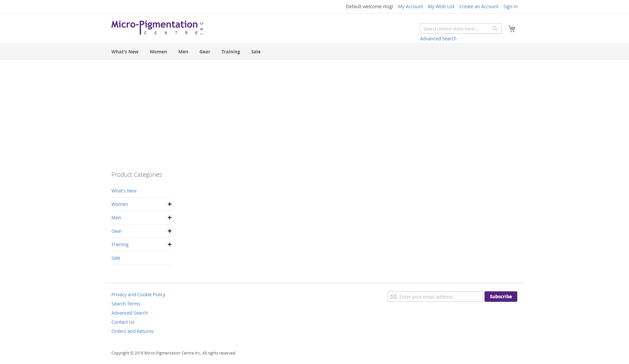Open the Sale menu
The height and width of the screenshot is (364, 629).
click(256, 51)
